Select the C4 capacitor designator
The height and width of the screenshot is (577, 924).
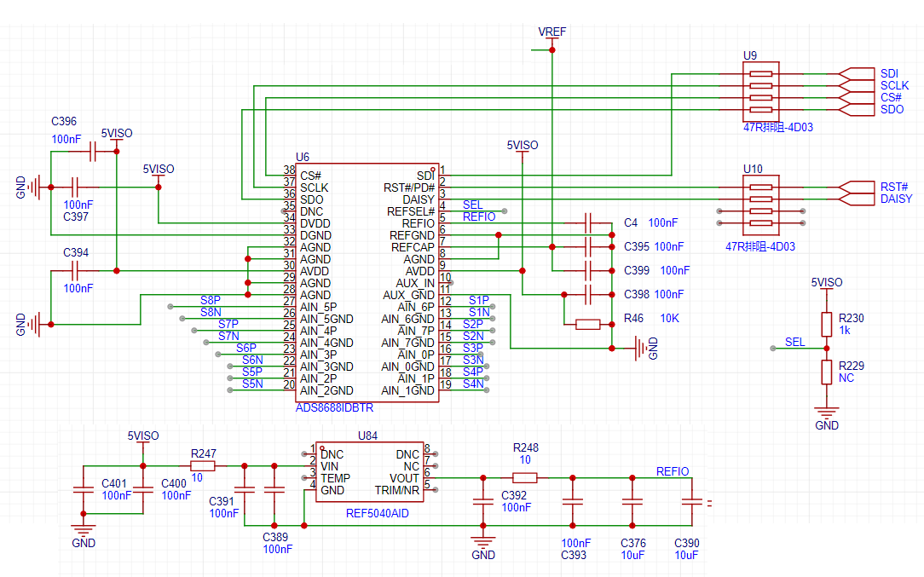click(631, 222)
